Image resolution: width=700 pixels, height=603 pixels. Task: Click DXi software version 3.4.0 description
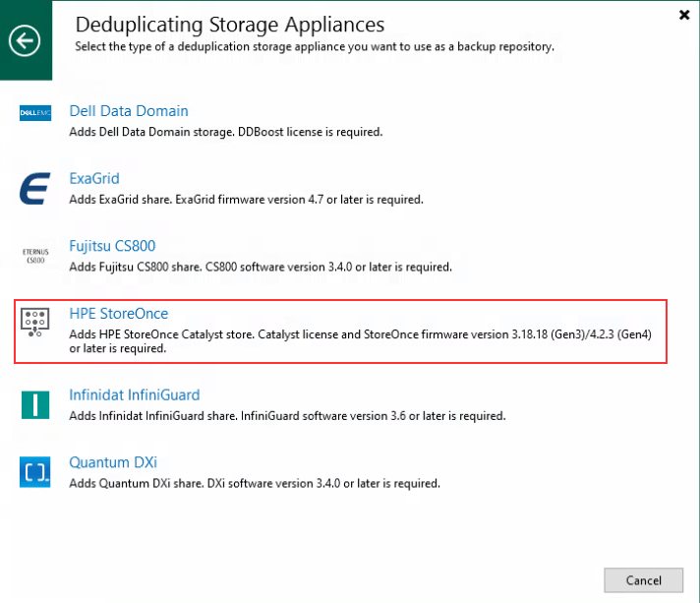point(254,483)
